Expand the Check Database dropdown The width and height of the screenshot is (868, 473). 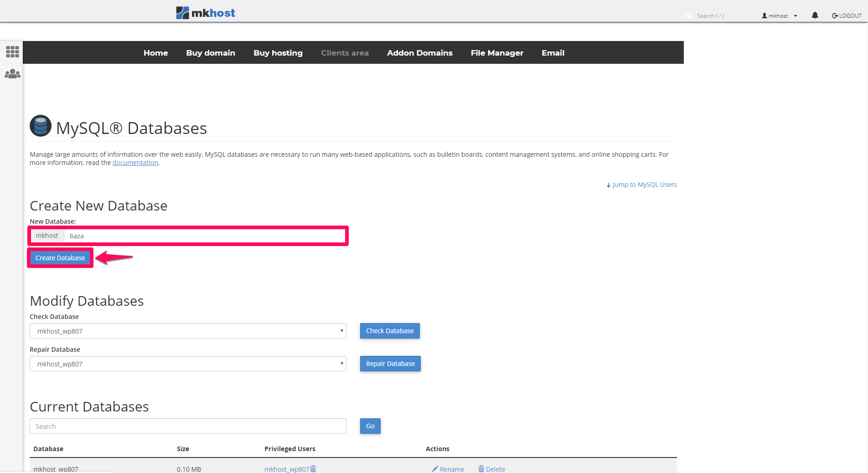click(x=188, y=331)
